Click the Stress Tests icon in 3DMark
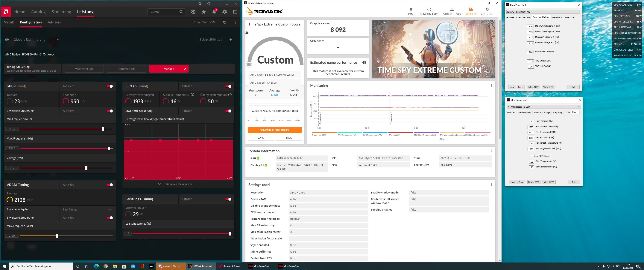This screenshot has width=644, height=270. [x=451, y=11]
